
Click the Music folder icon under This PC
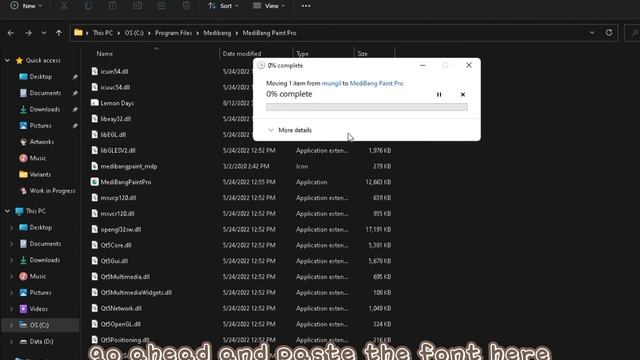click(24, 276)
